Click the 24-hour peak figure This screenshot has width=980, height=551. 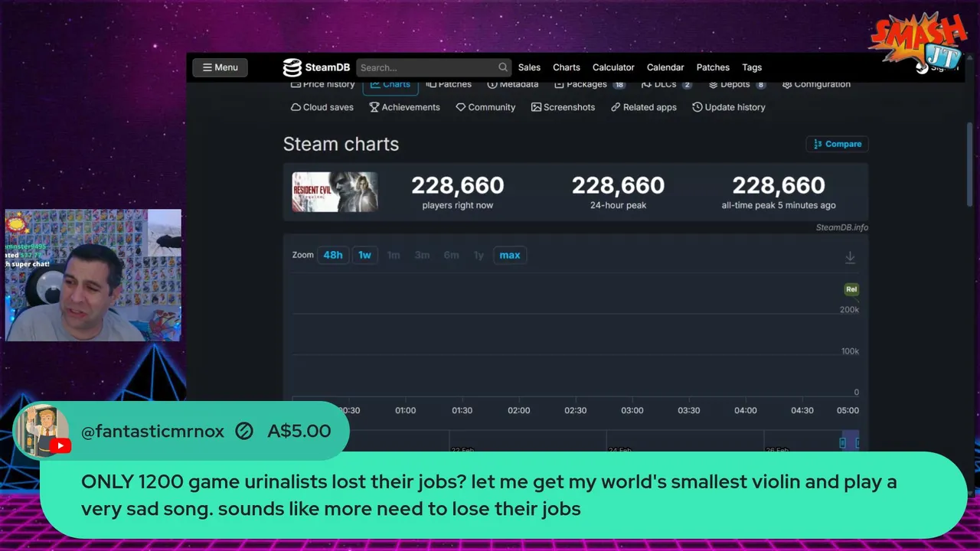pos(618,185)
